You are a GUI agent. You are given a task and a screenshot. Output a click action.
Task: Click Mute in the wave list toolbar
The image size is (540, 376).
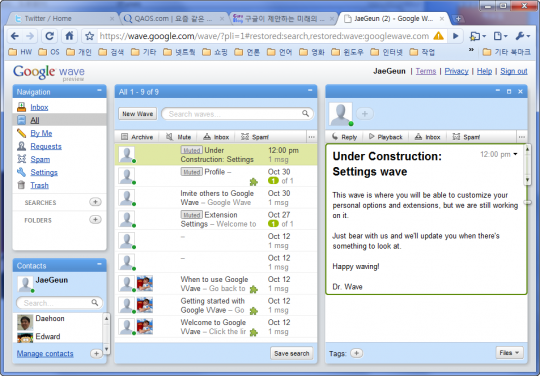pos(179,137)
